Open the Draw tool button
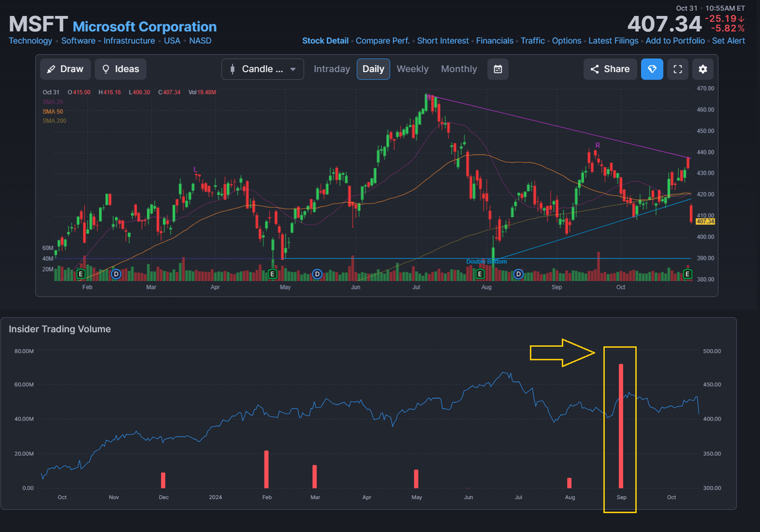 pyautogui.click(x=65, y=69)
